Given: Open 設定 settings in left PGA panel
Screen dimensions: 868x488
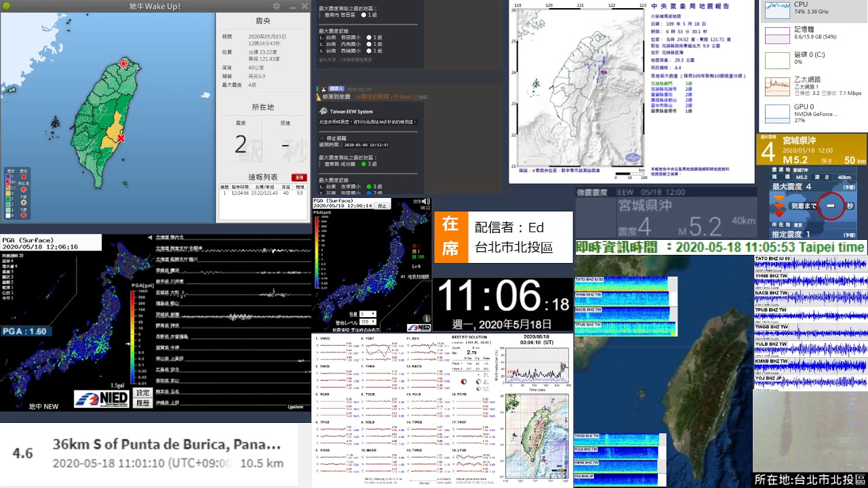Looking at the screenshot, I should point(142,392).
